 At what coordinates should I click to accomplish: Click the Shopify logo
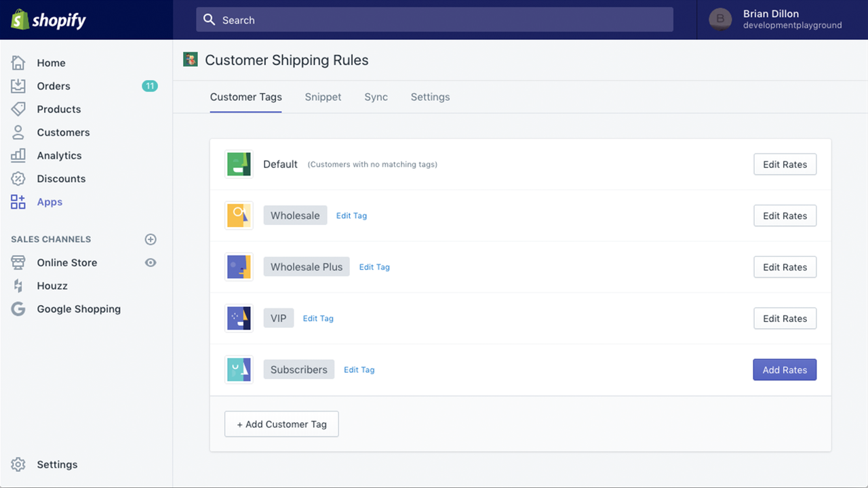(48, 20)
